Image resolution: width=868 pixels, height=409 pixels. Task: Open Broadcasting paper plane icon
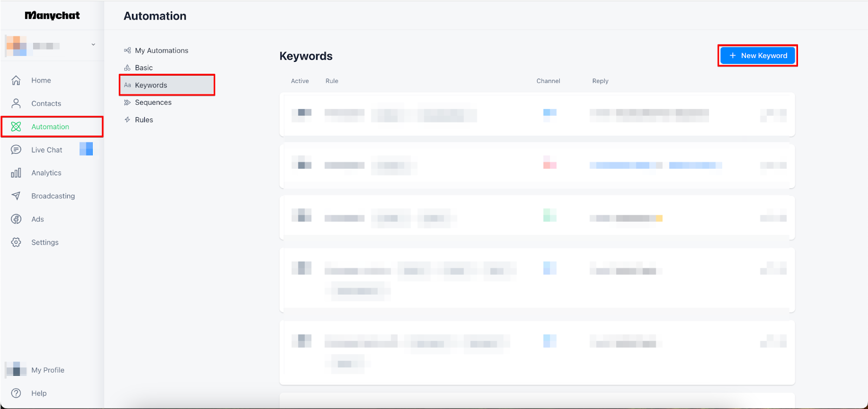click(16, 196)
